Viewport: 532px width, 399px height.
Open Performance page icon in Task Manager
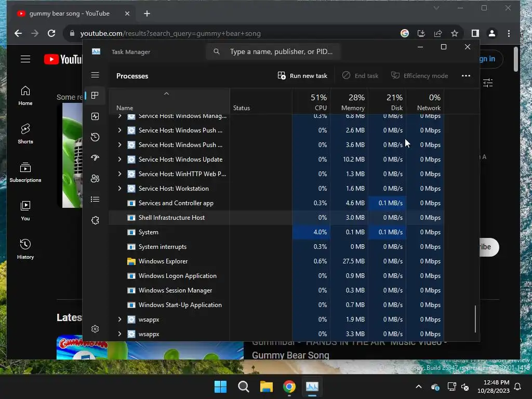[x=95, y=116]
